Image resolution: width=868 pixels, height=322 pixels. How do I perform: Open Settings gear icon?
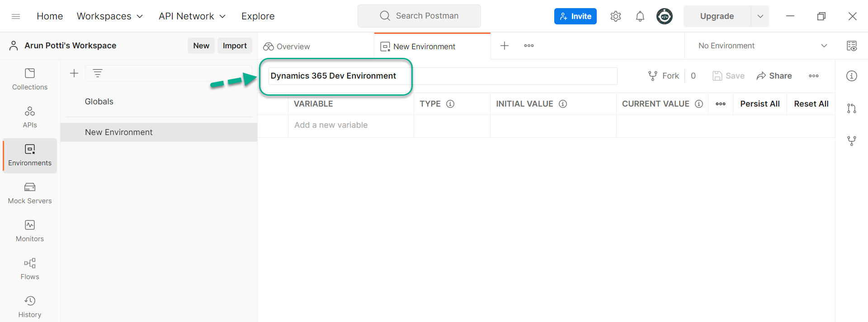point(615,16)
